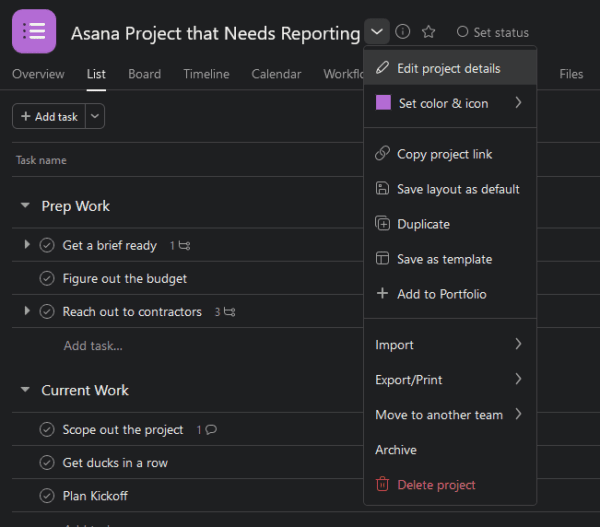Screen dimensions: 600x527
Task: Expand the Import submenu chevron
Action: coord(518,344)
